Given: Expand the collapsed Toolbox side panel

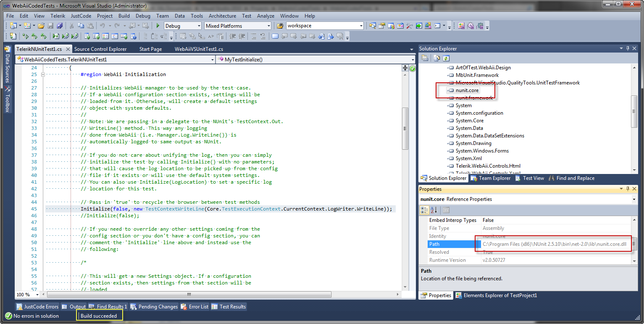Looking at the screenshot, I should [x=7, y=100].
